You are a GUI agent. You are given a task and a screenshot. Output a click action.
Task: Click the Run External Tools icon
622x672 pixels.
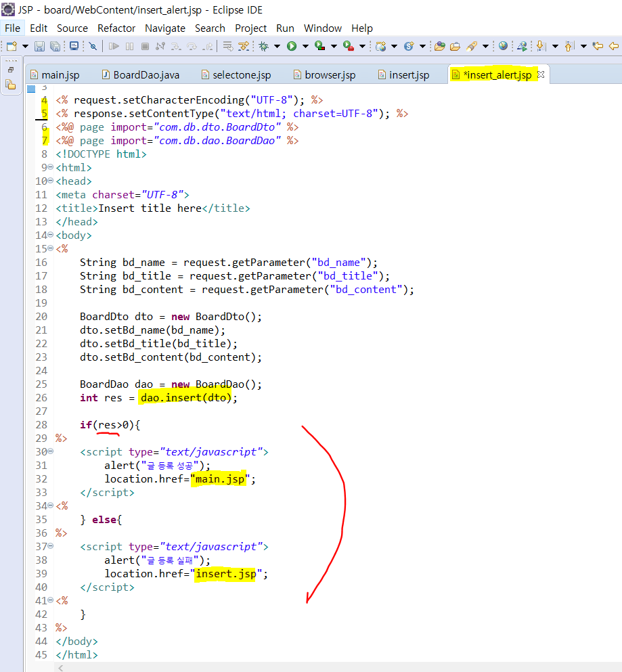click(349, 46)
